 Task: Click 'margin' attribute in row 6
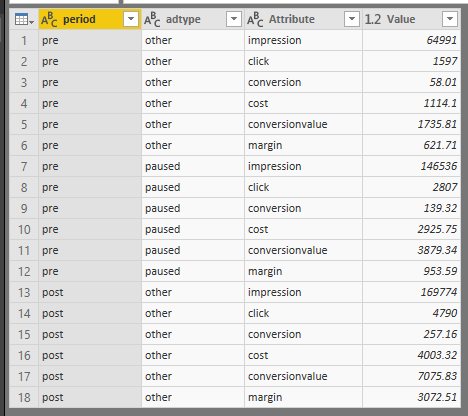pyautogui.click(x=265, y=146)
